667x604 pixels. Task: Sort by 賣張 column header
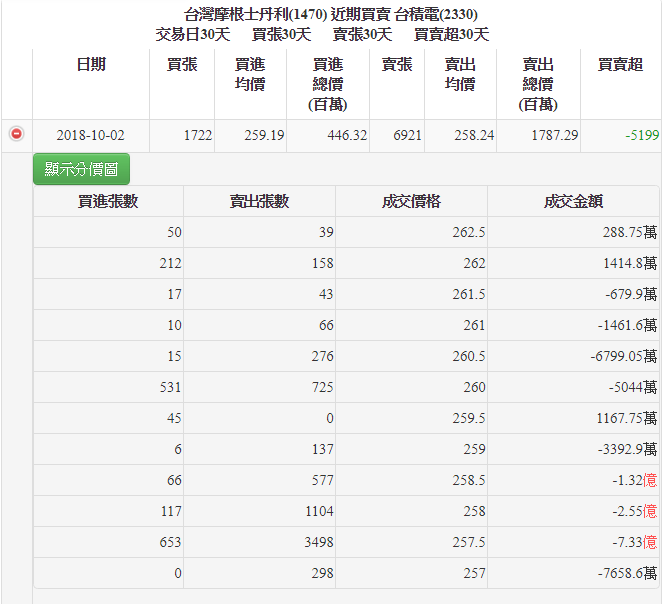397,65
